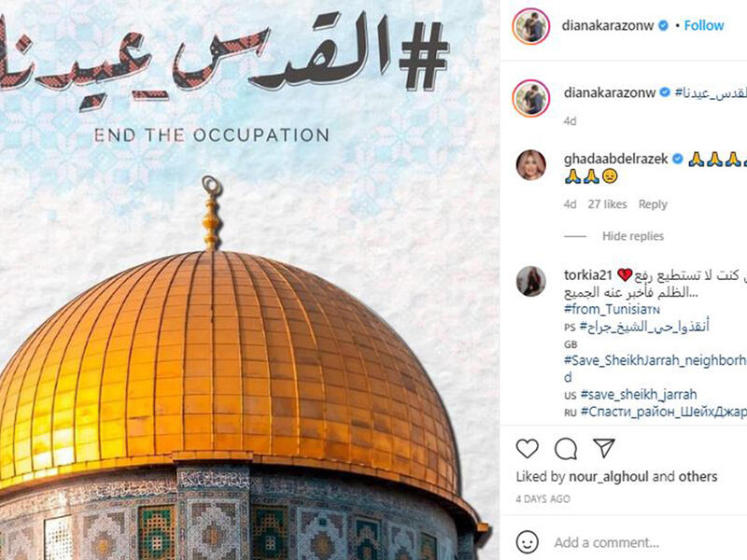Share post via paper plane icon

tap(604, 448)
